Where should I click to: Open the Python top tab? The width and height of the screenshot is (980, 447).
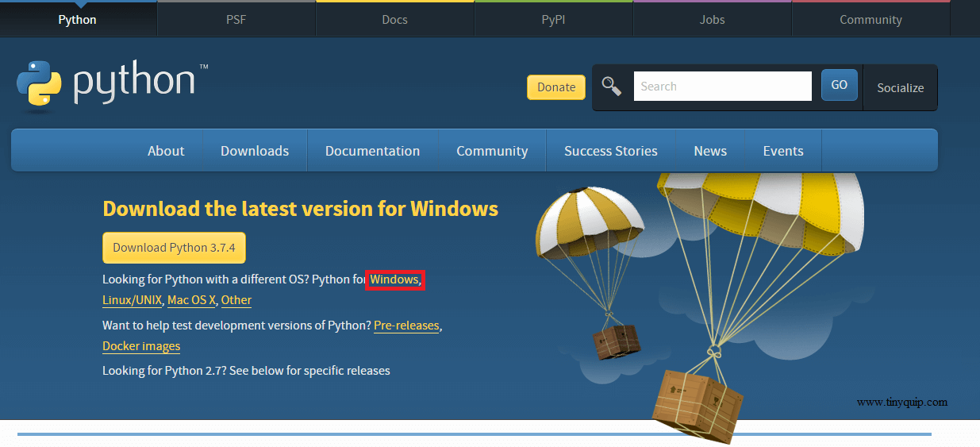pos(78,19)
